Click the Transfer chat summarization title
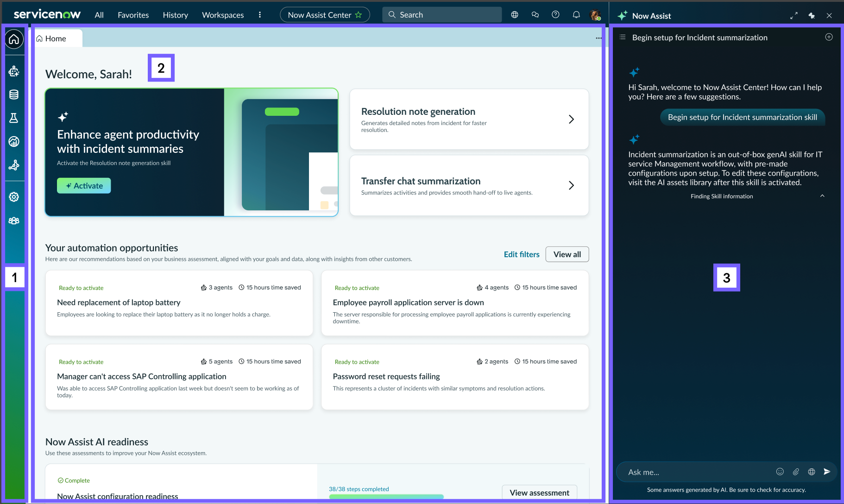This screenshot has width=844, height=504. pyautogui.click(x=421, y=181)
